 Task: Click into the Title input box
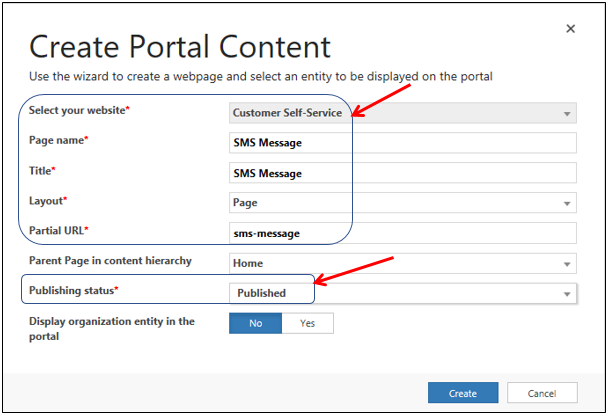point(402,173)
